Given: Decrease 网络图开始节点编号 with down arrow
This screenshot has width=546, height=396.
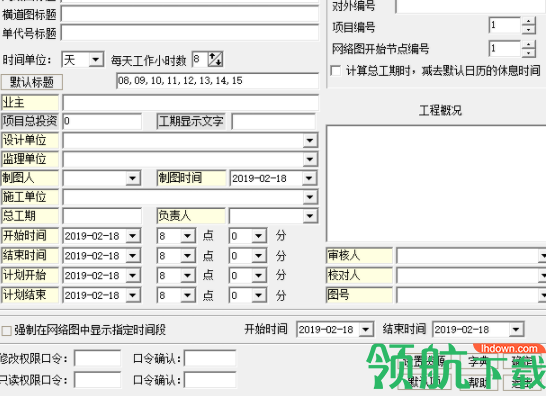Looking at the screenshot, I should [529, 53].
